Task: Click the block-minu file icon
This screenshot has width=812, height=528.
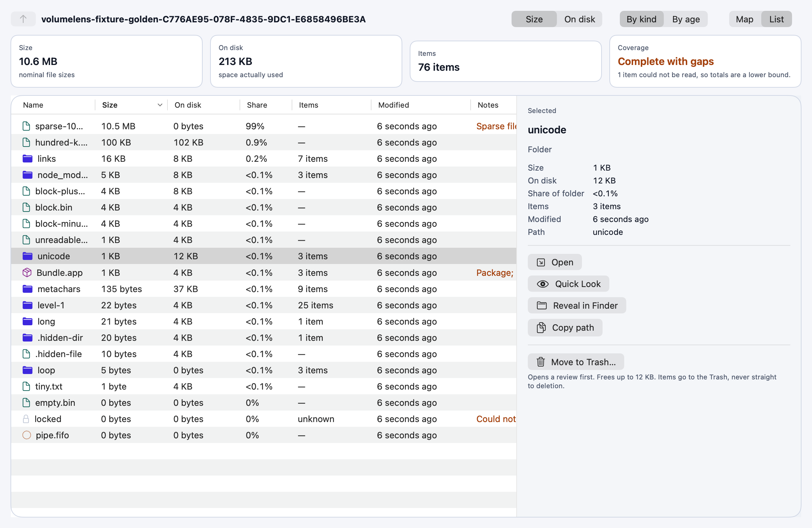Action: click(26, 224)
